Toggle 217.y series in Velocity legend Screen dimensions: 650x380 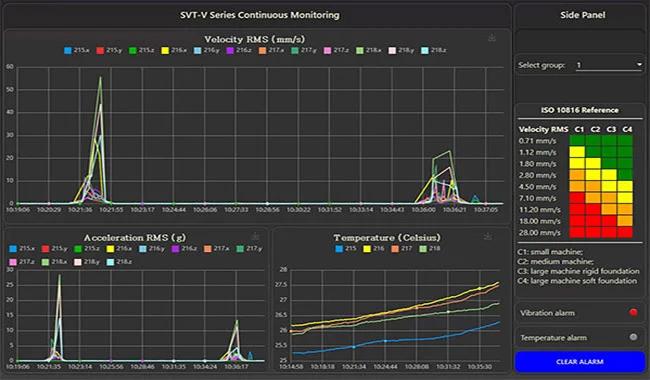[304, 50]
